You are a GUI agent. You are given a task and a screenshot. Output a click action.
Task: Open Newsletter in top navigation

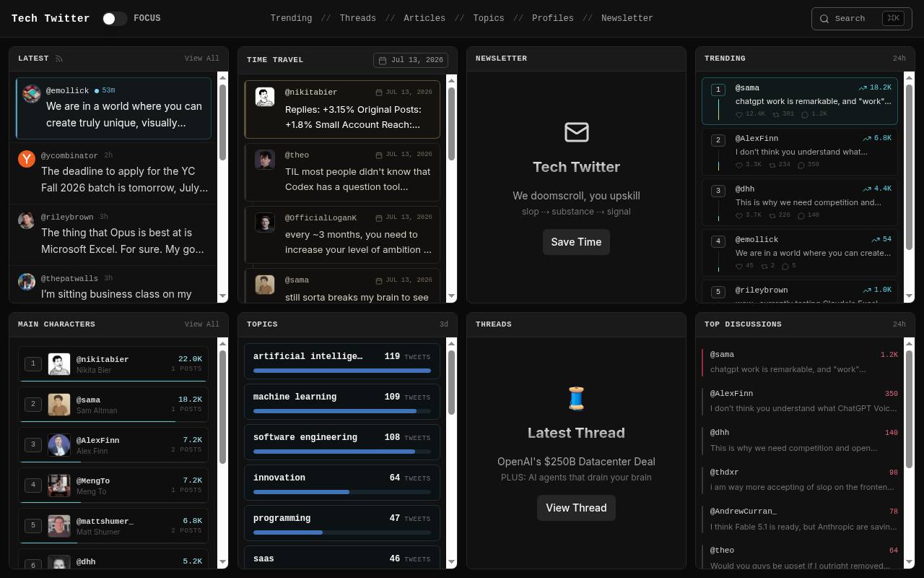click(x=627, y=19)
